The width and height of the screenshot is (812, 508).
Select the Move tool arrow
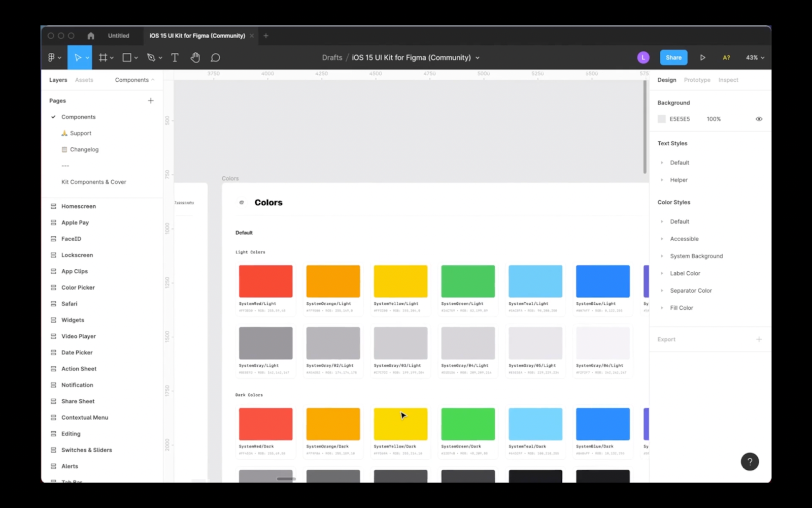coord(78,57)
